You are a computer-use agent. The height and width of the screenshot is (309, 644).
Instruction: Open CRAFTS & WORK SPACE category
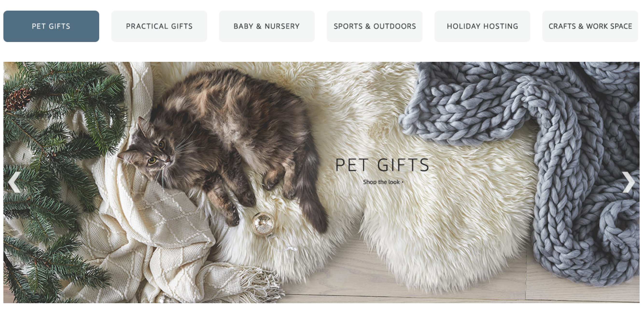[590, 26]
